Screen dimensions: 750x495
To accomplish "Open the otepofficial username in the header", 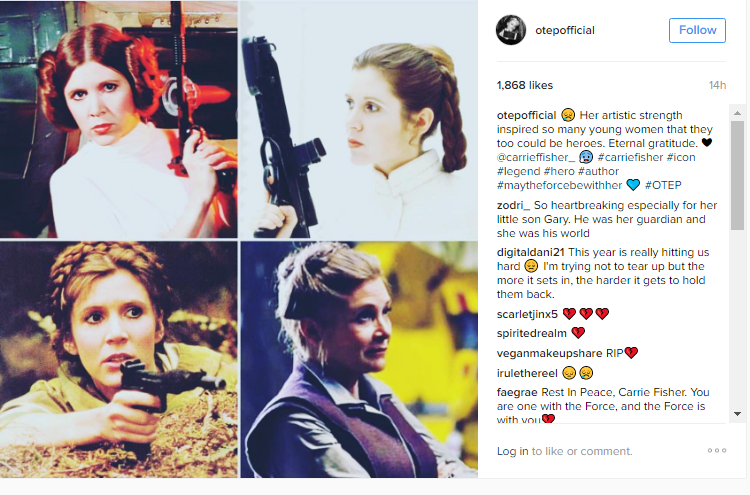I will coord(565,30).
